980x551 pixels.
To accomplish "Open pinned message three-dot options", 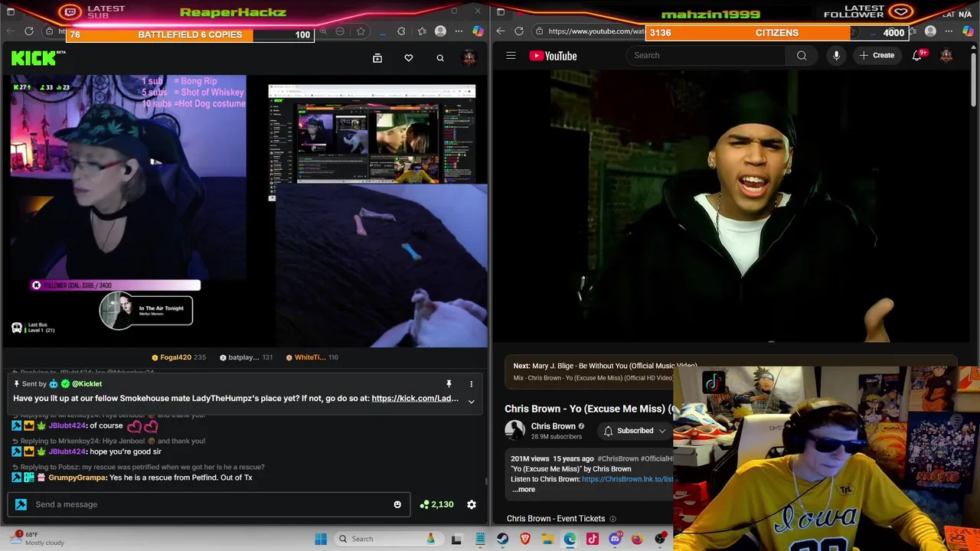I will 472,383.
